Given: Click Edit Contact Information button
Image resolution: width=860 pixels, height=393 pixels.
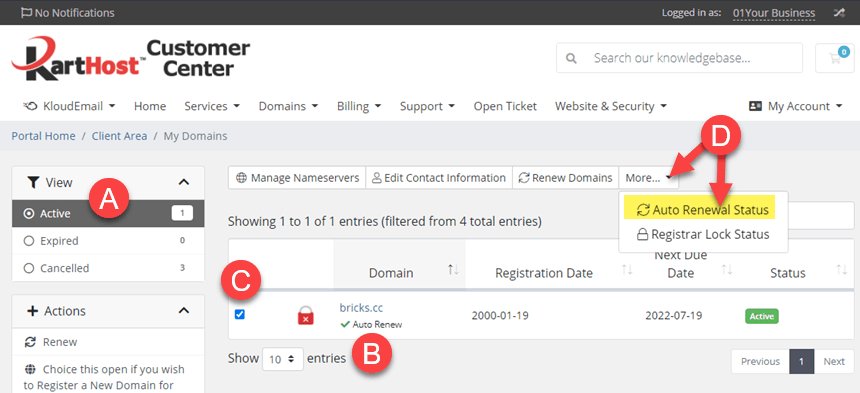Looking at the screenshot, I should point(439,178).
